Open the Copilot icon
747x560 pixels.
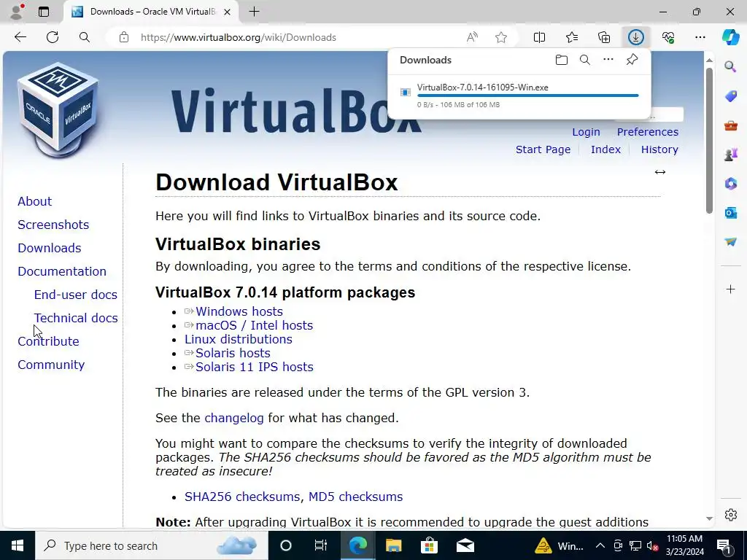click(731, 37)
